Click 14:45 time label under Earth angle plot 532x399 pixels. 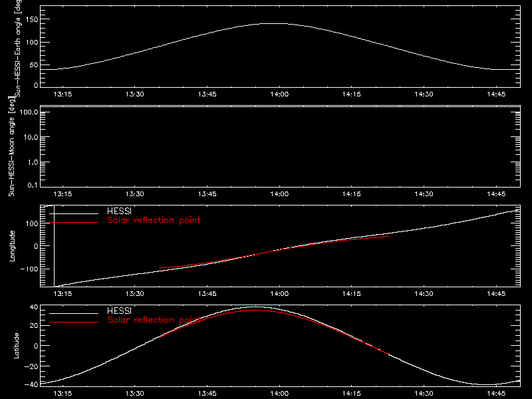pyautogui.click(x=496, y=94)
